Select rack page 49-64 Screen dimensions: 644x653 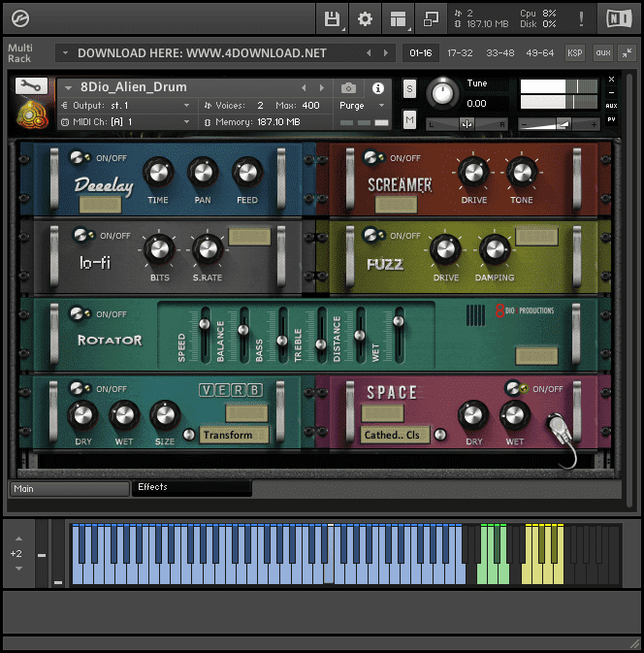point(539,53)
